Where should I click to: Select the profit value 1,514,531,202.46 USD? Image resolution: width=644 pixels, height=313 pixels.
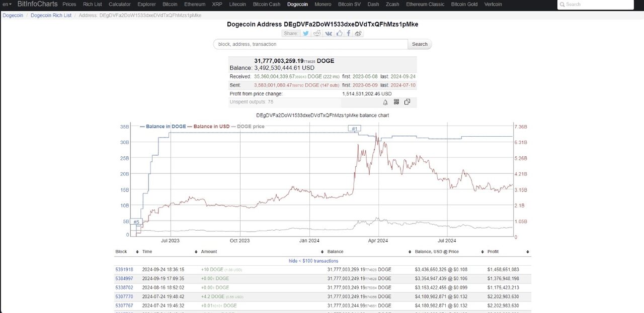pyautogui.click(x=367, y=94)
